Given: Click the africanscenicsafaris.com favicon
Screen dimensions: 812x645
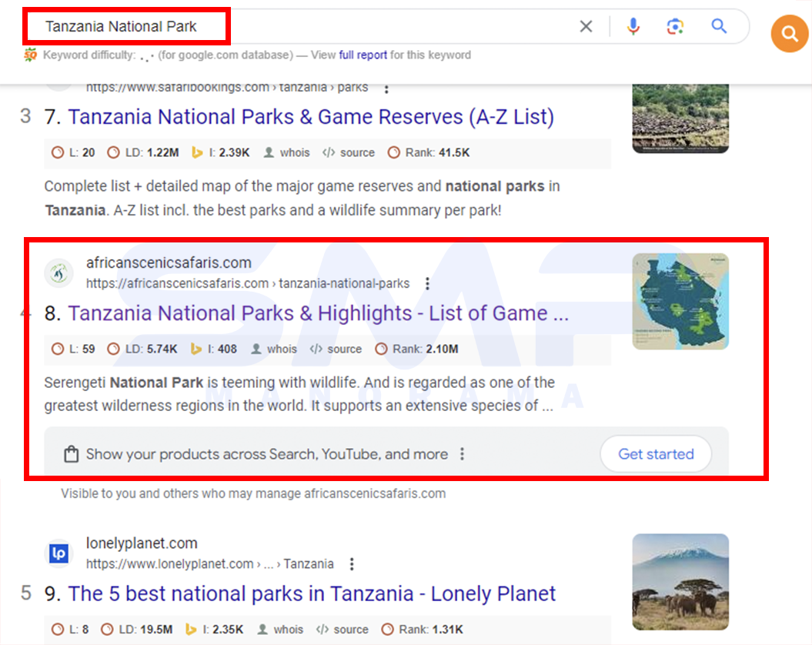Looking at the screenshot, I should (58, 272).
